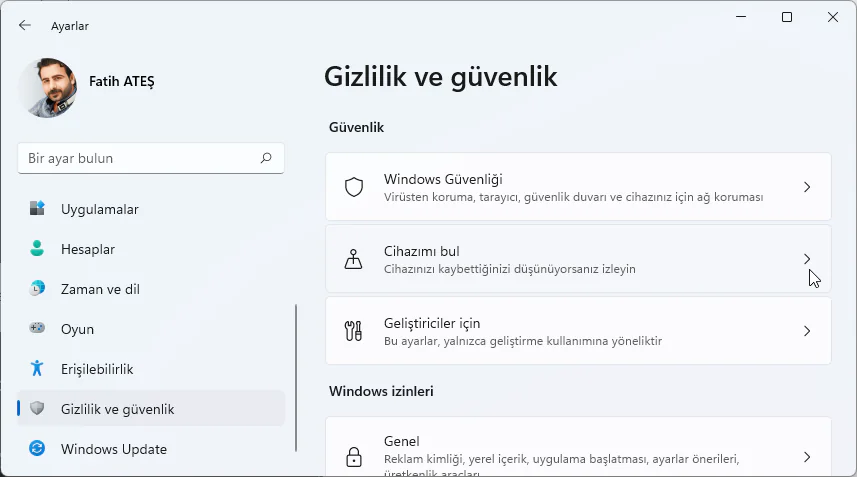The image size is (857, 477).
Task: Expand Geliştiriciler için using its arrow
Action: point(807,331)
